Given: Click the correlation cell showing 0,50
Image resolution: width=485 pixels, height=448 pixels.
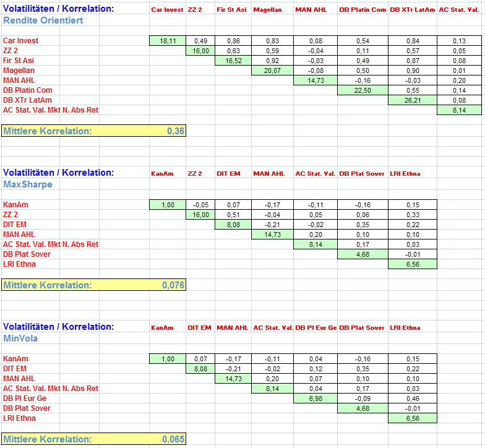Looking at the screenshot, I should [x=363, y=71].
